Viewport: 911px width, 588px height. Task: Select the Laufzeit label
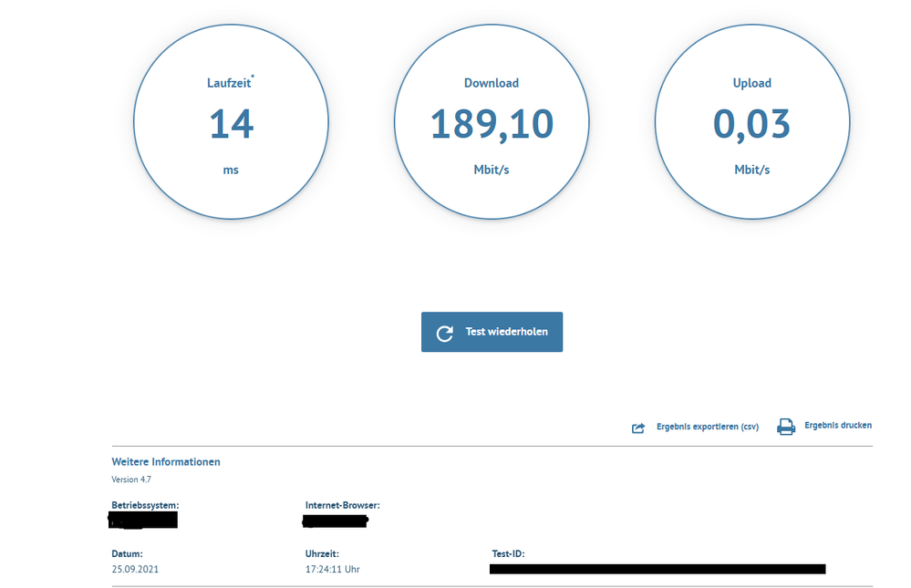229,83
